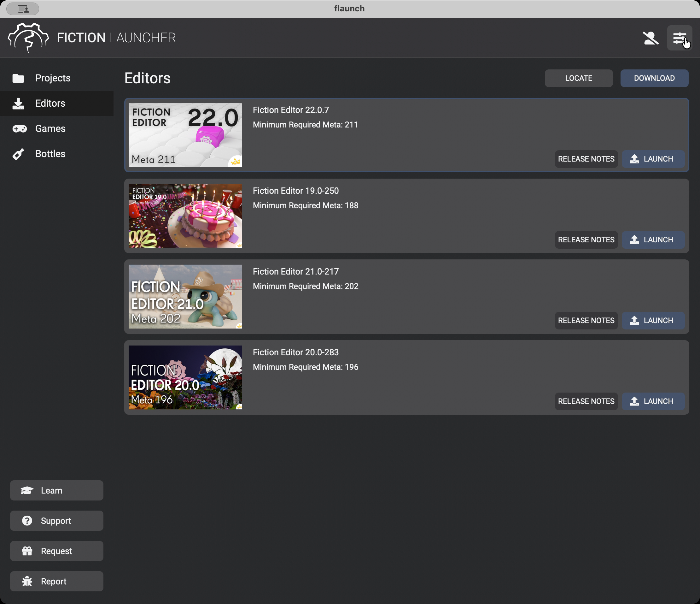Image resolution: width=700 pixels, height=604 pixels.
Task: Launch Fiction Editor 20.0-283
Action: click(653, 401)
